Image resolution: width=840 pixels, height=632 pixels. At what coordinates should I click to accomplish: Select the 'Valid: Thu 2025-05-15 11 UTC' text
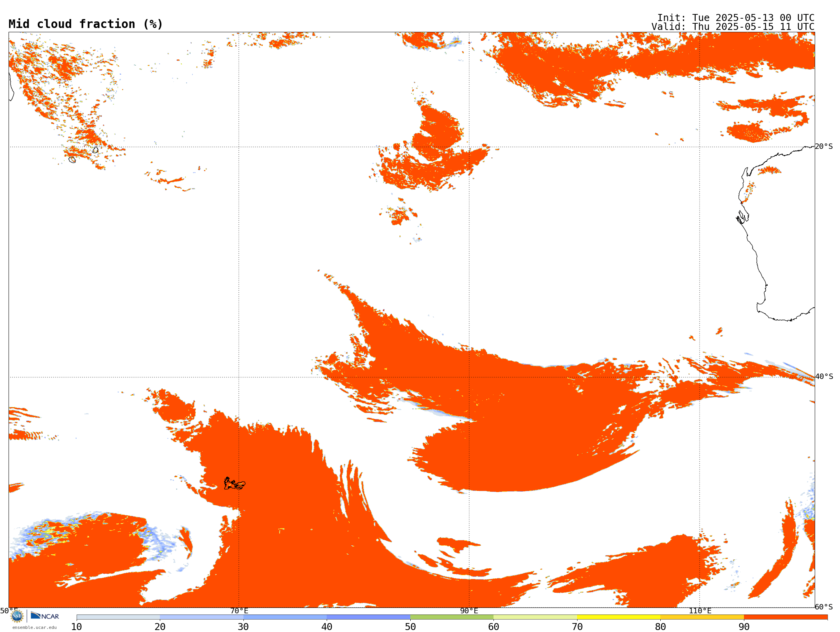tap(733, 27)
